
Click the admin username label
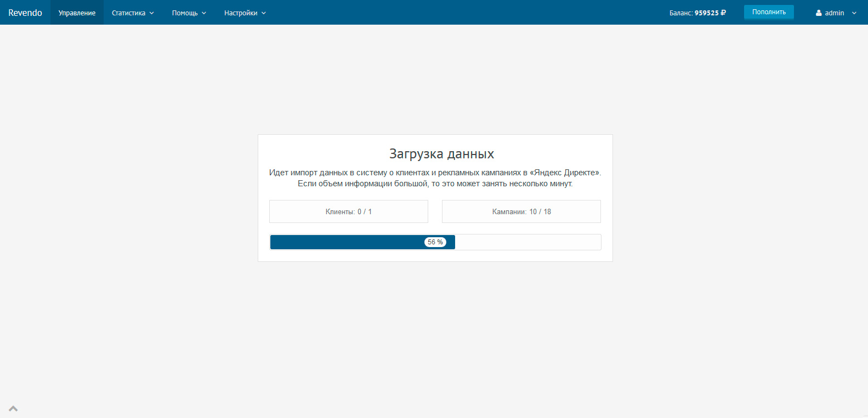point(834,13)
